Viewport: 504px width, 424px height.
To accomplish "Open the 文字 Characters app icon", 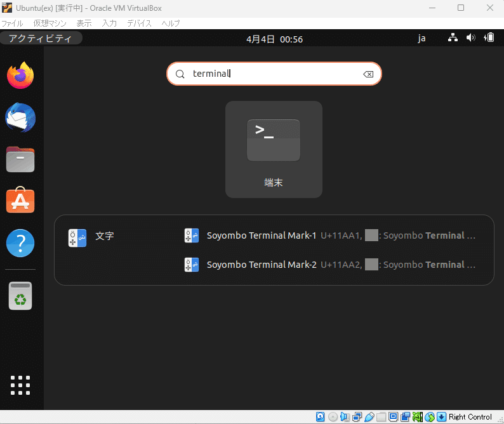I will 77,237.
